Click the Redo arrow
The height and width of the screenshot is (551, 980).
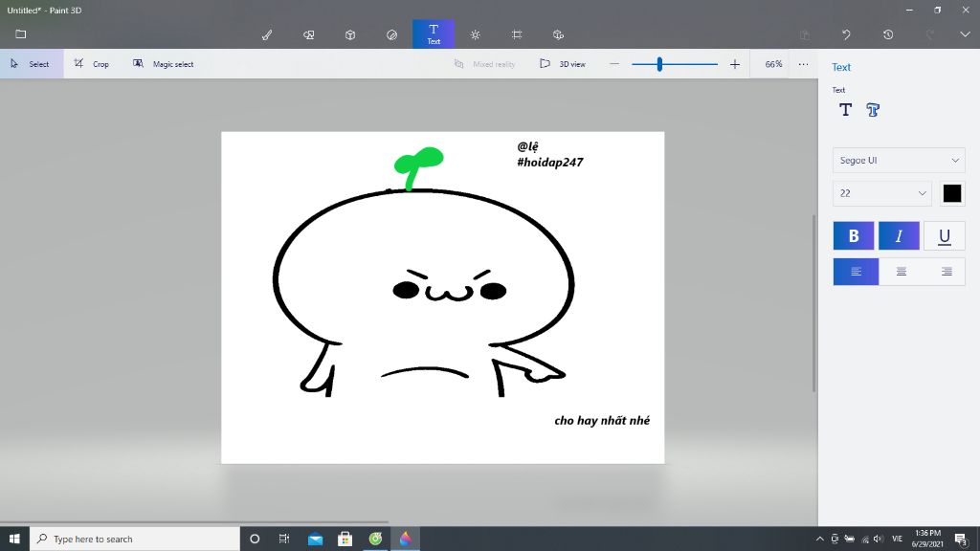tap(930, 35)
